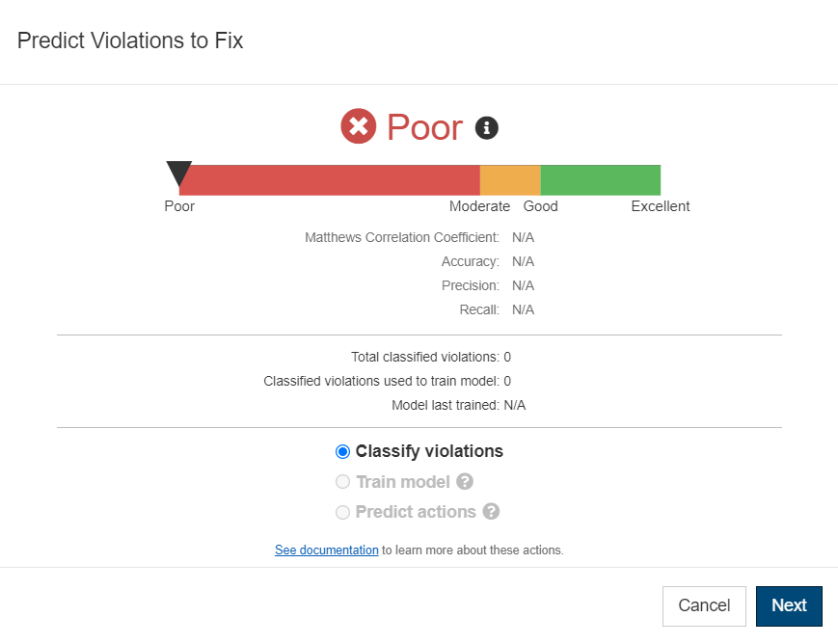This screenshot has height=644, width=838.
Task: Click the Model last trained value
Action: (515, 405)
